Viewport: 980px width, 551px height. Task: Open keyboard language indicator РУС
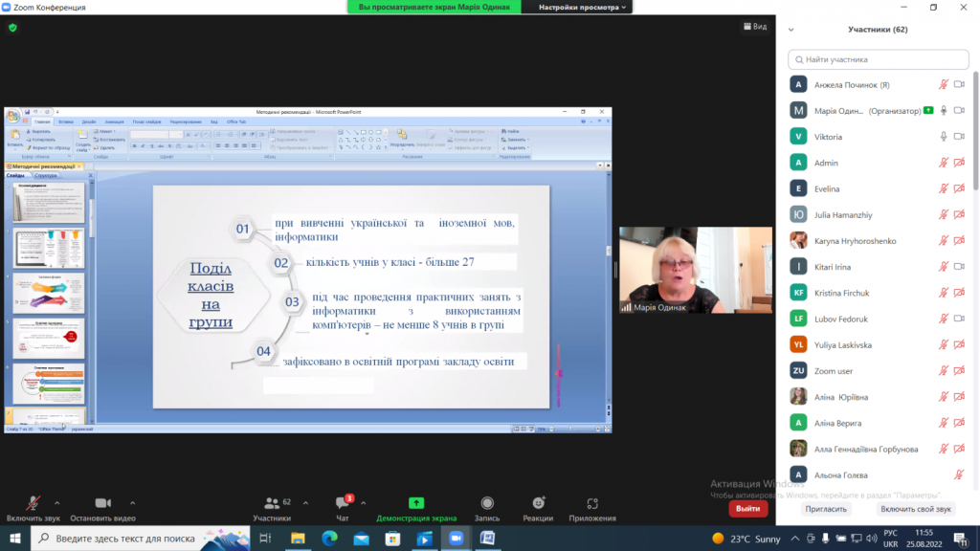[x=891, y=533]
